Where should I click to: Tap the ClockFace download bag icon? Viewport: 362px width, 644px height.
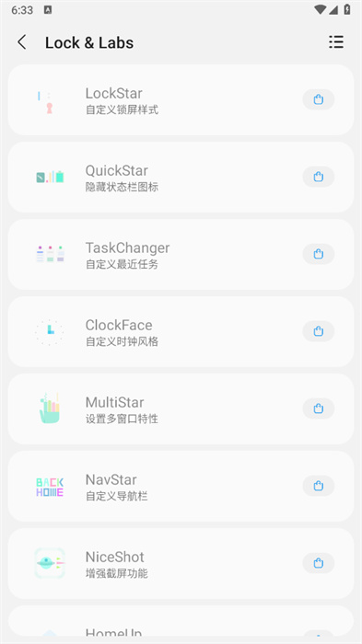tap(319, 331)
